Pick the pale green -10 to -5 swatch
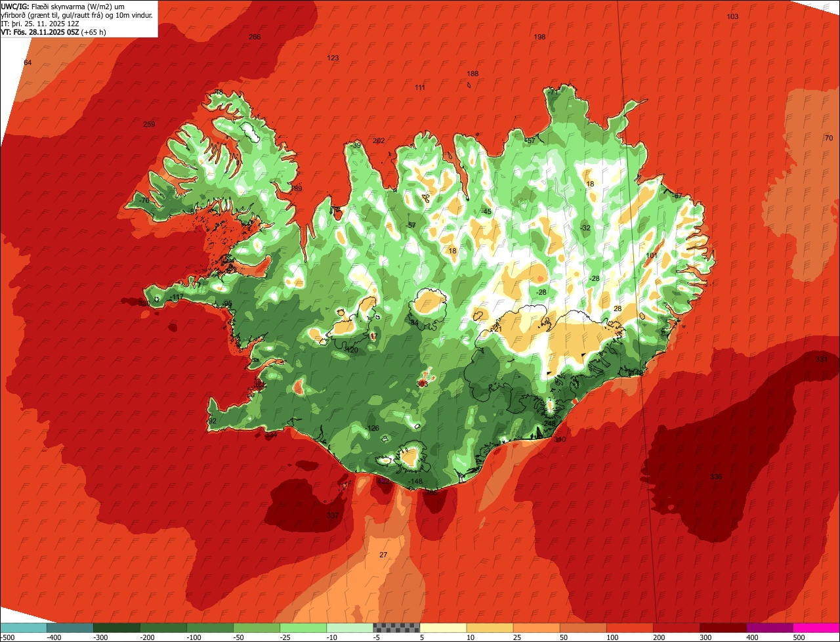840x642 pixels. (x=350, y=627)
